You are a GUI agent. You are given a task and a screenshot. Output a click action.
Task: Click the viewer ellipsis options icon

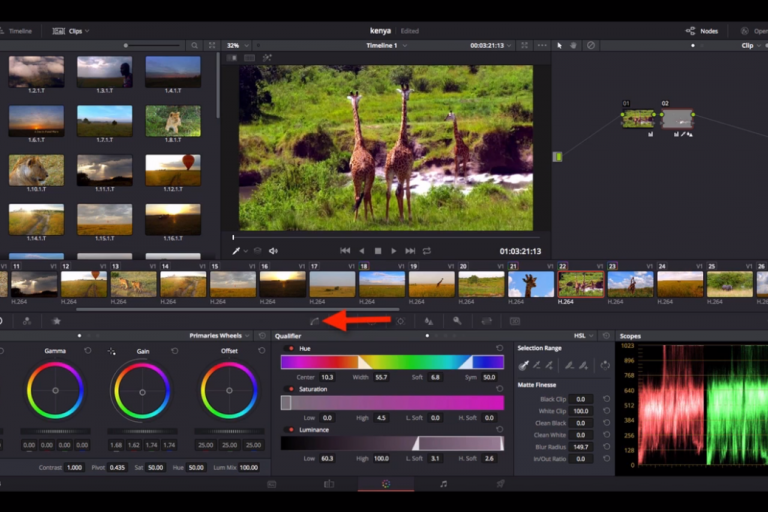pos(542,45)
